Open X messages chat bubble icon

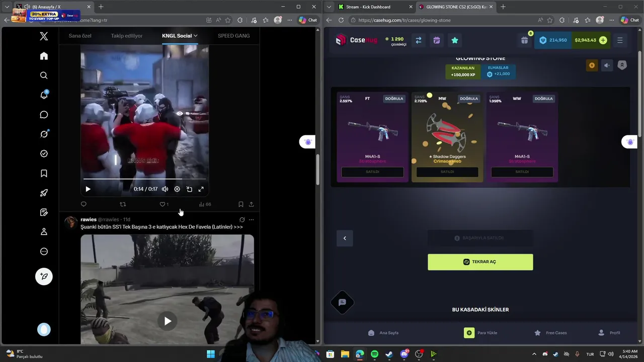coord(44,115)
